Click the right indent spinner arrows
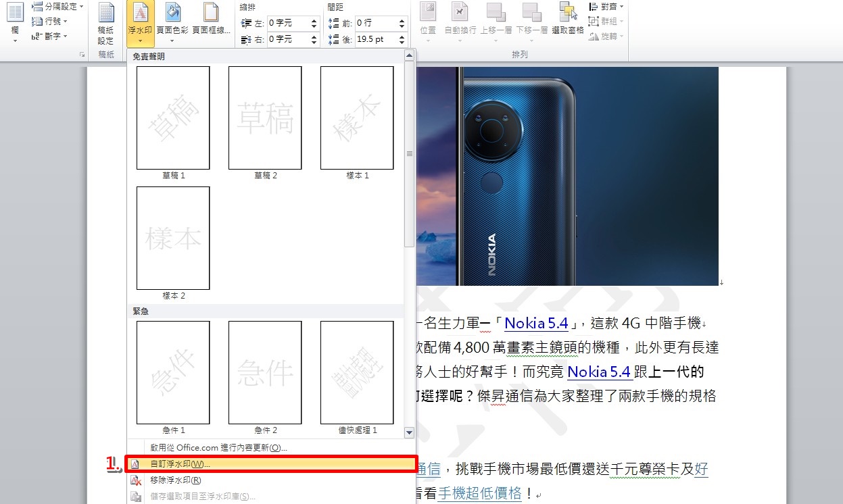The height and width of the screenshot is (504, 843). click(x=314, y=39)
